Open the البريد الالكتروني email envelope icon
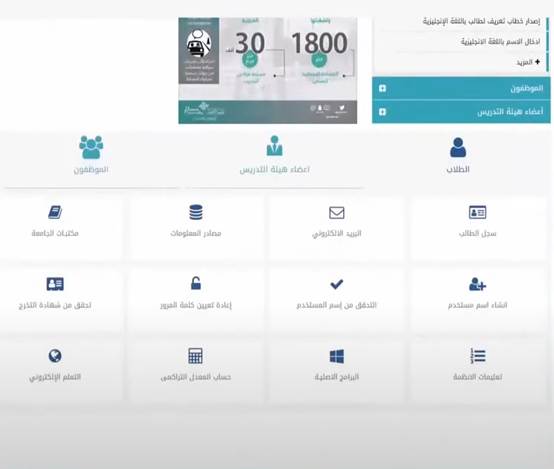Screen dimensions: 554x469 click(337, 213)
